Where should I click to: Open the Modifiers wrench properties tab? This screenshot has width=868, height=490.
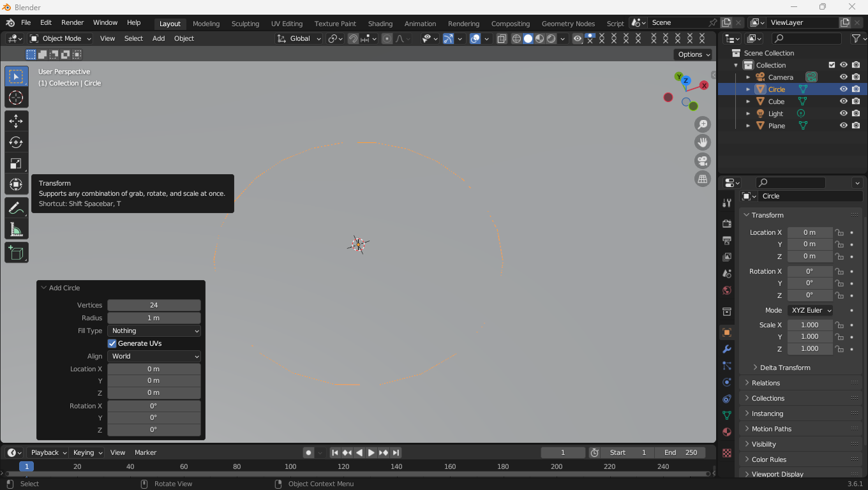click(727, 349)
